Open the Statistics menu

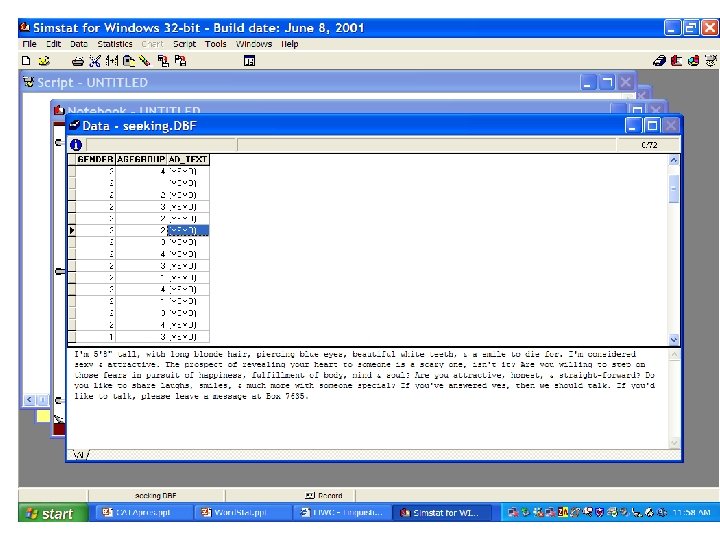(x=115, y=44)
